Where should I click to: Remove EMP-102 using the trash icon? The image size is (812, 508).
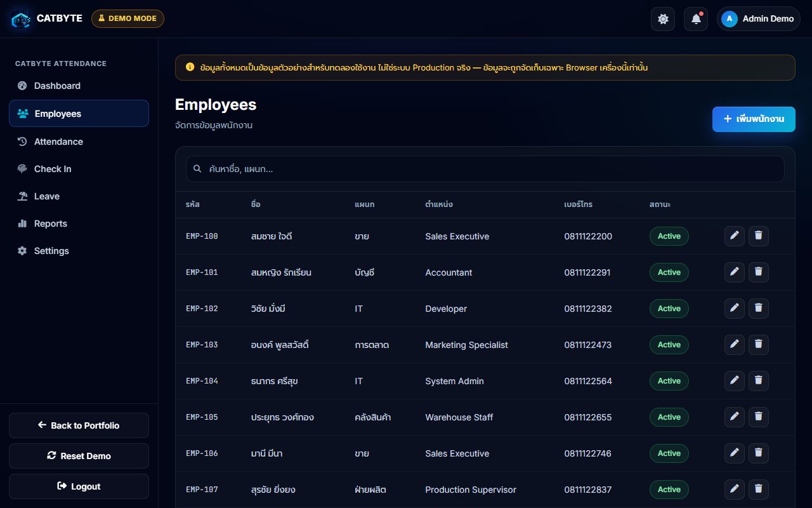click(759, 309)
